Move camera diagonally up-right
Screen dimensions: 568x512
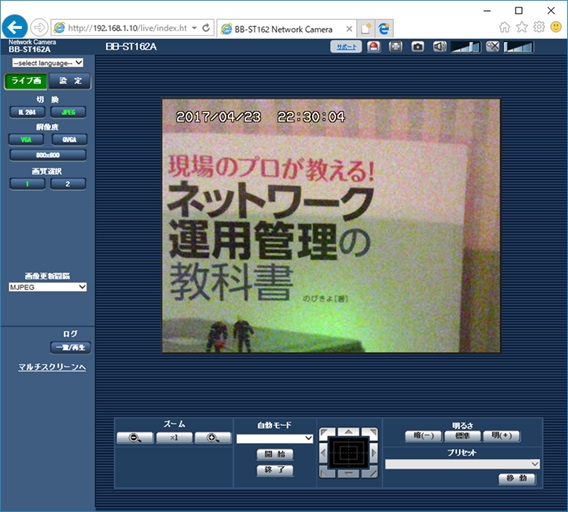(x=370, y=433)
